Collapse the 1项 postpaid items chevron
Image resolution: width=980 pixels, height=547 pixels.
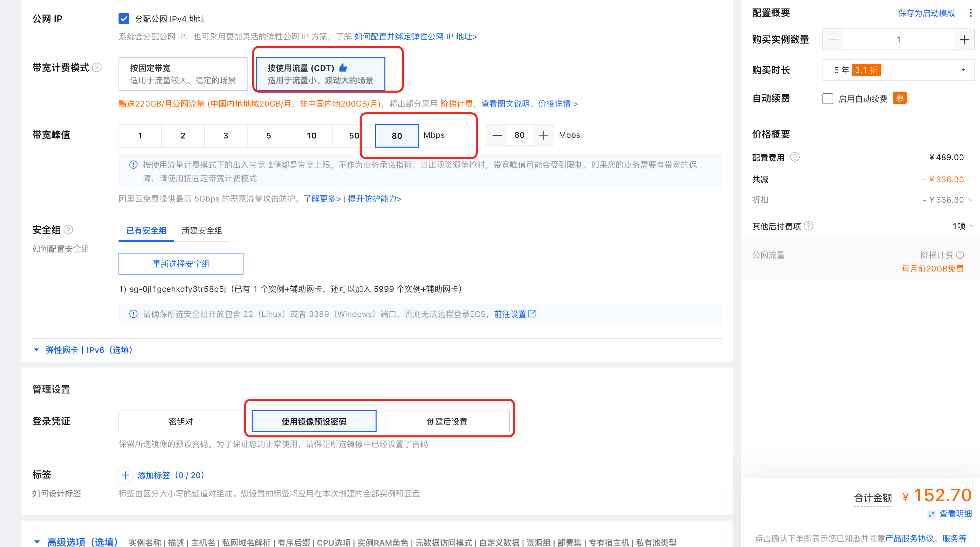tap(970, 226)
